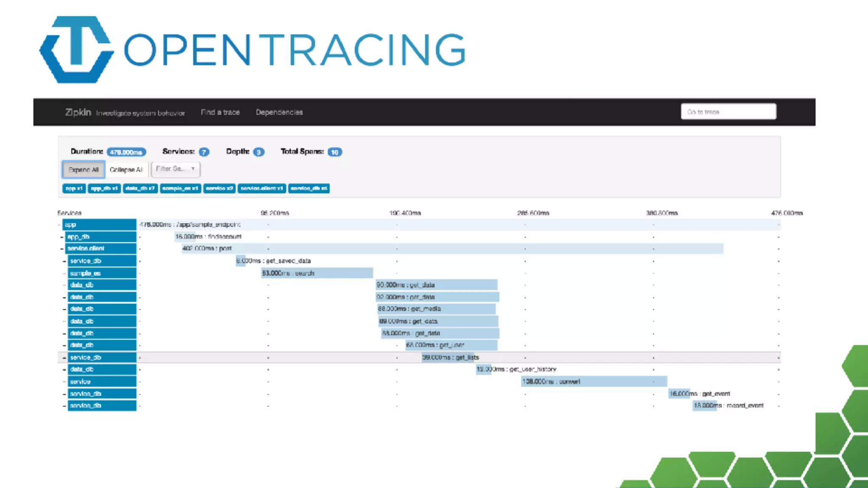Select the app_db x1 service badge
The width and height of the screenshot is (868, 488).
(x=104, y=189)
